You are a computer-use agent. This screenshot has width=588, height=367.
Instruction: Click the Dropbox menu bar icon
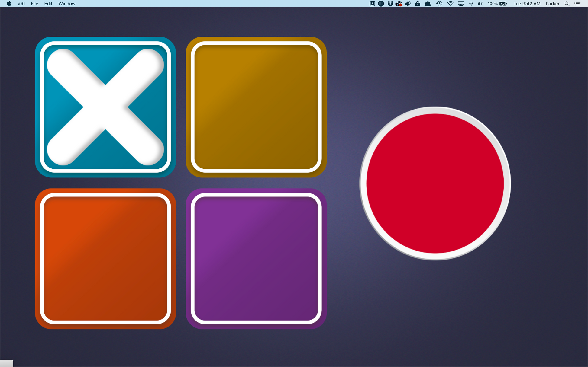[390, 4]
